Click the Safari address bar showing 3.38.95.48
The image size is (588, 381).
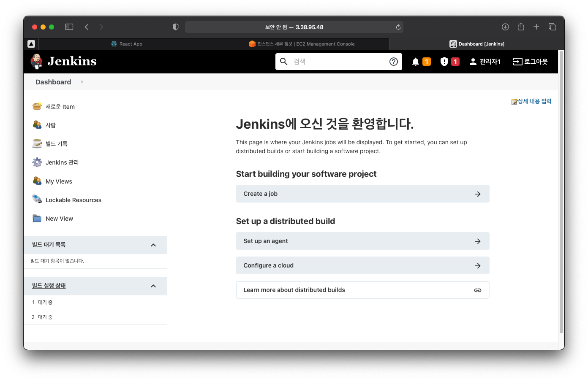point(294,27)
